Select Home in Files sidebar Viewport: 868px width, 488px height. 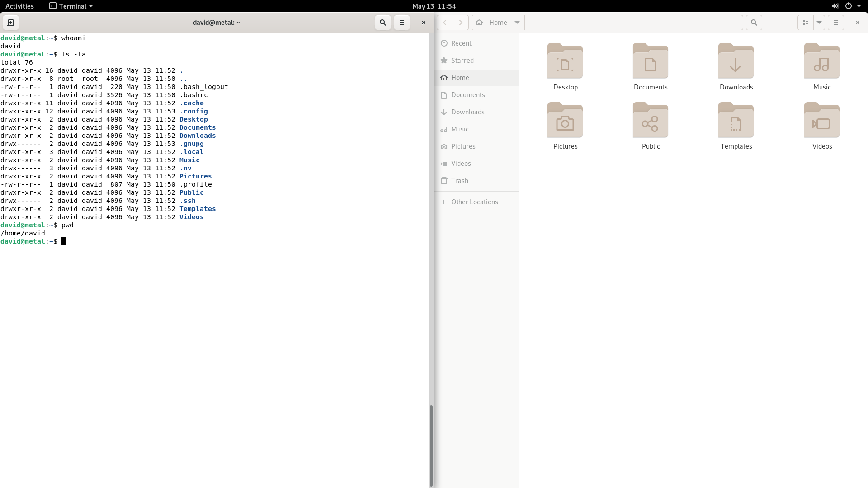point(476,78)
